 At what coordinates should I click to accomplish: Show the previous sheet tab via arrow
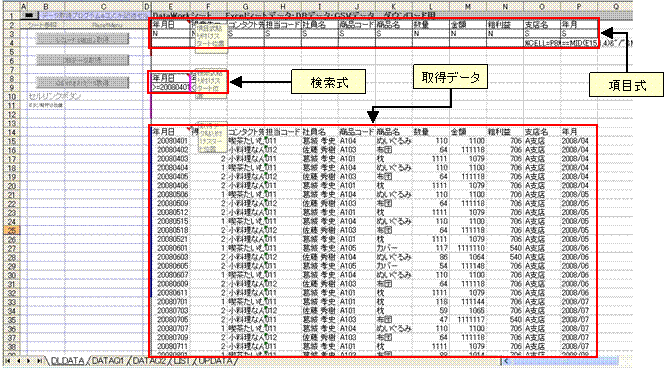19,361
